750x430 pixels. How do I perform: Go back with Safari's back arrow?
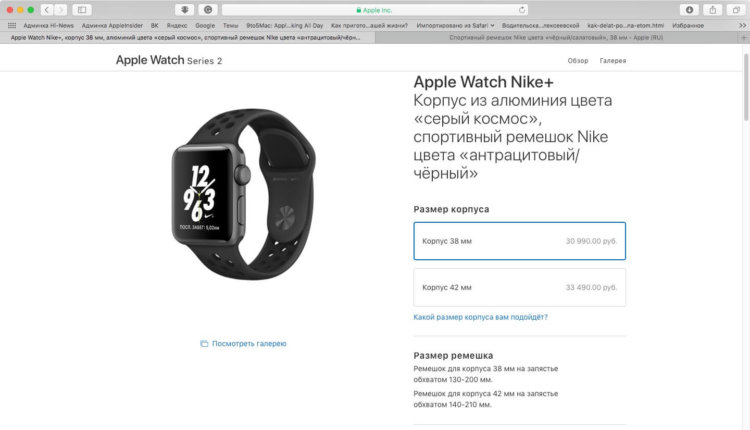(47, 10)
